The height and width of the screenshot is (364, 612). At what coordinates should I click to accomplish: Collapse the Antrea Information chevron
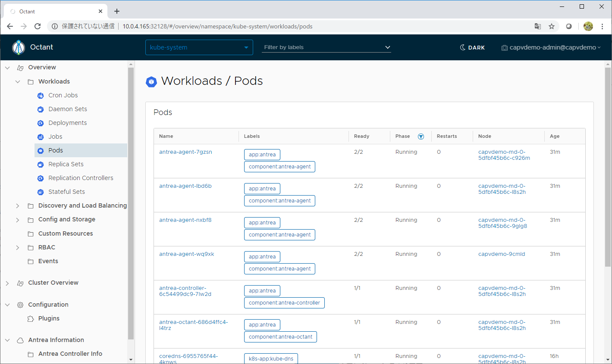(x=7, y=340)
